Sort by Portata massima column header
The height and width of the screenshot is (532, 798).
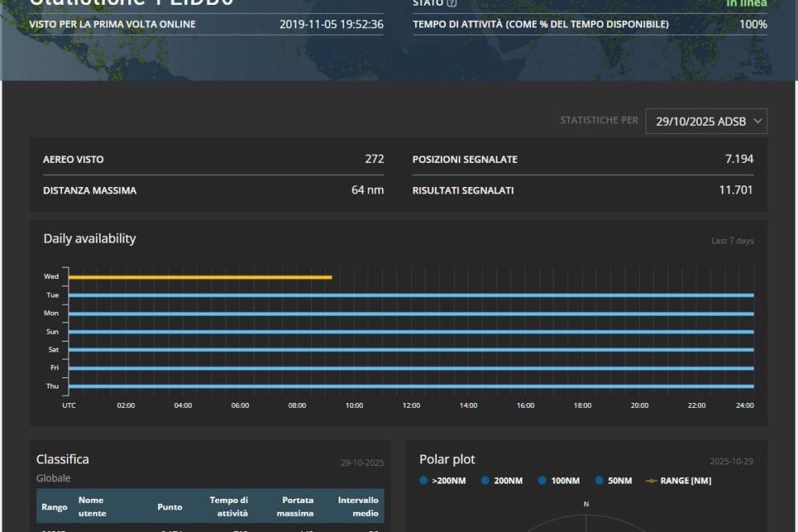[x=297, y=506]
